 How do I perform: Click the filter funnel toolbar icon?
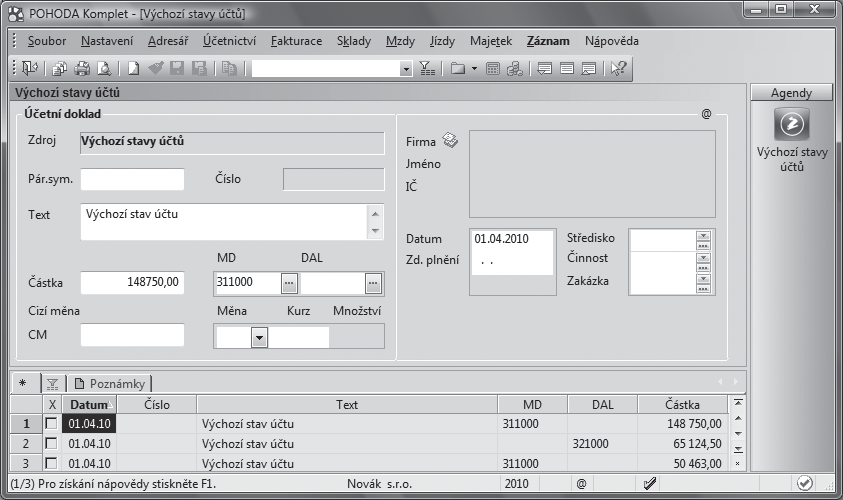pyautogui.click(x=427, y=69)
